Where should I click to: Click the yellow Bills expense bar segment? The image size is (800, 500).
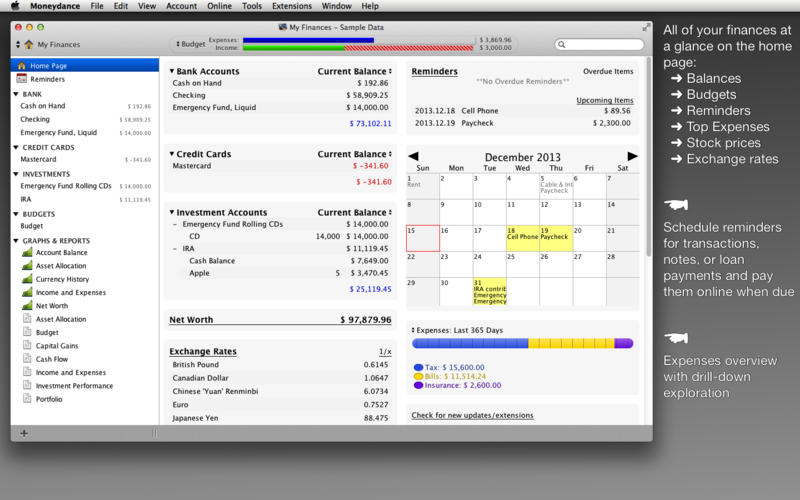point(571,343)
